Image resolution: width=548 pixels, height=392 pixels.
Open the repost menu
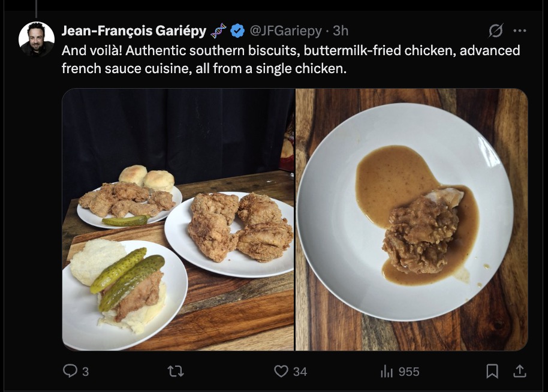[x=175, y=372]
